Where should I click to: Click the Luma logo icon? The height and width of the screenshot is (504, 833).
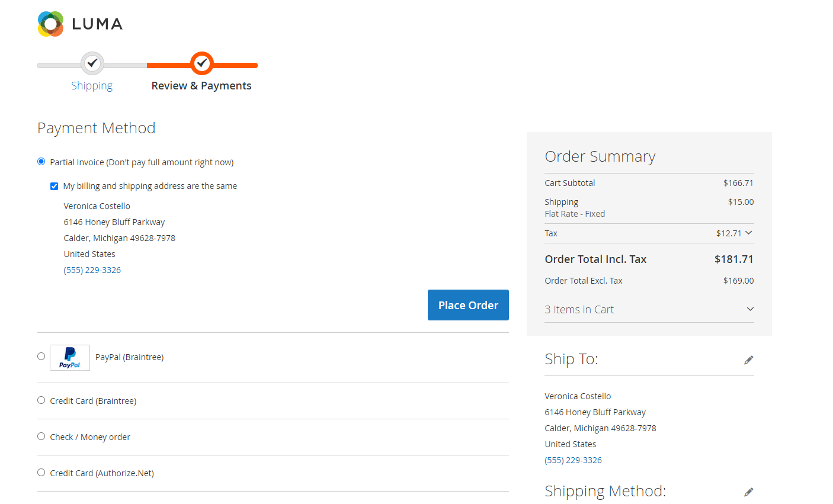50,24
